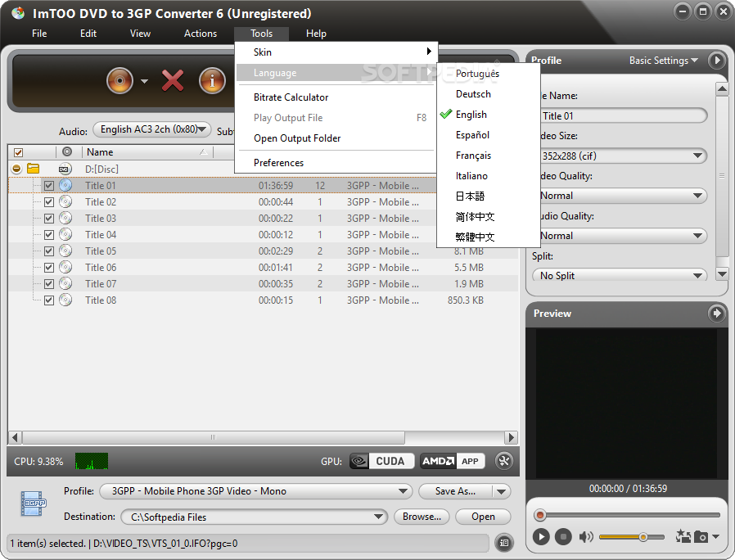Image resolution: width=735 pixels, height=560 pixels.
Task: Click the log icon in the status bar
Action: click(x=504, y=543)
